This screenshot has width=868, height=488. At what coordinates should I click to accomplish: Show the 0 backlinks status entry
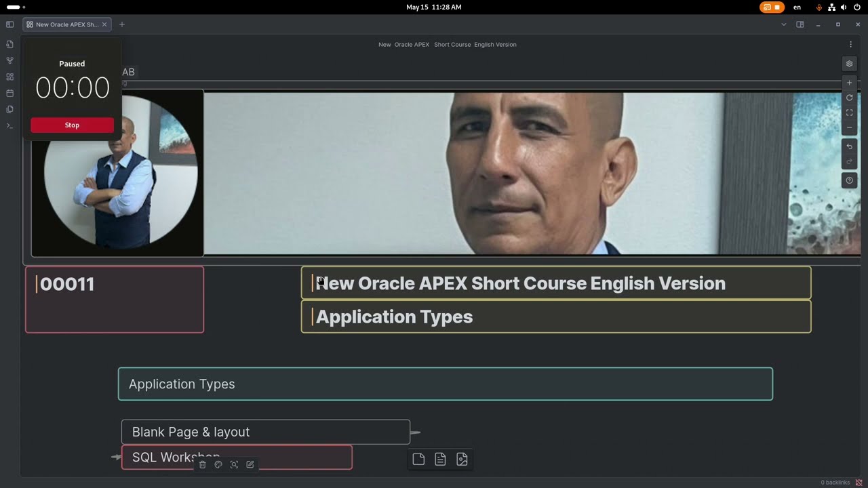pyautogui.click(x=835, y=483)
